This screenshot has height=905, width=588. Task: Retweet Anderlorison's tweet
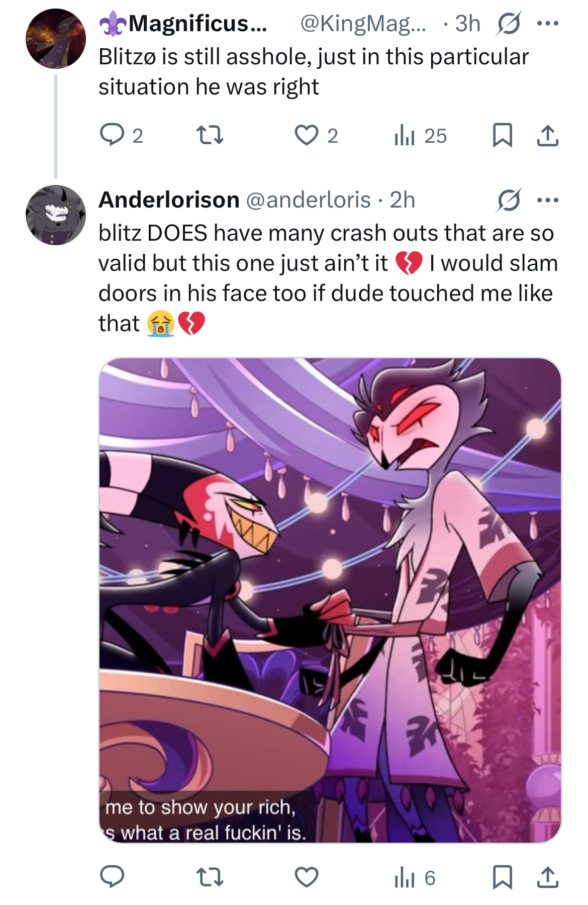pos(209,877)
